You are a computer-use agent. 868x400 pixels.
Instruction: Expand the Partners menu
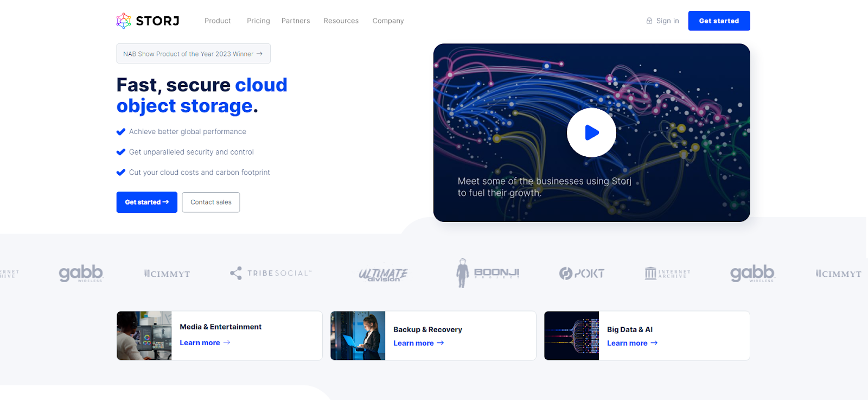pyautogui.click(x=296, y=21)
